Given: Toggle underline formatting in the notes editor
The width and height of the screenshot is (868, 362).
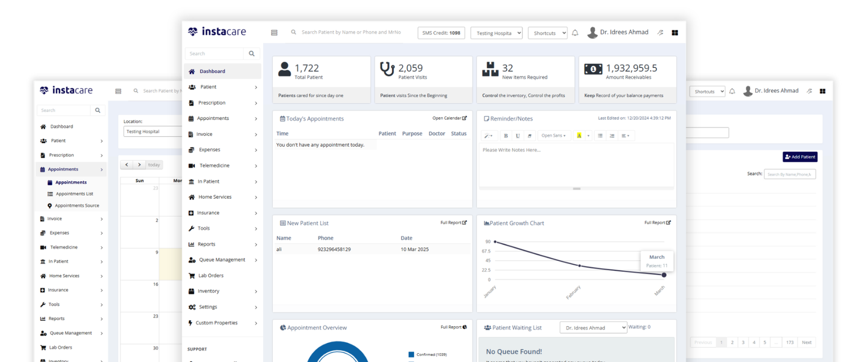Looking at the screenshot, I should coord(518,136).
